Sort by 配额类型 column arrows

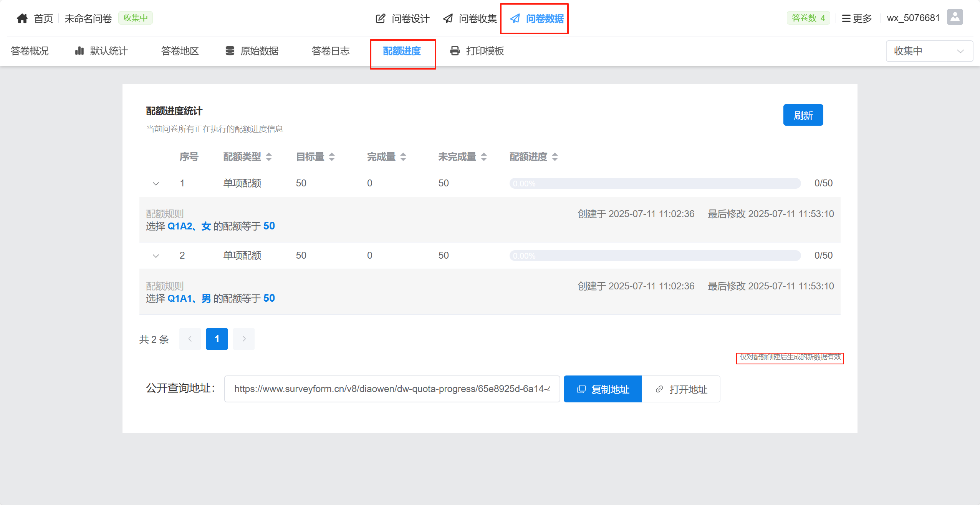click(269, 157)
